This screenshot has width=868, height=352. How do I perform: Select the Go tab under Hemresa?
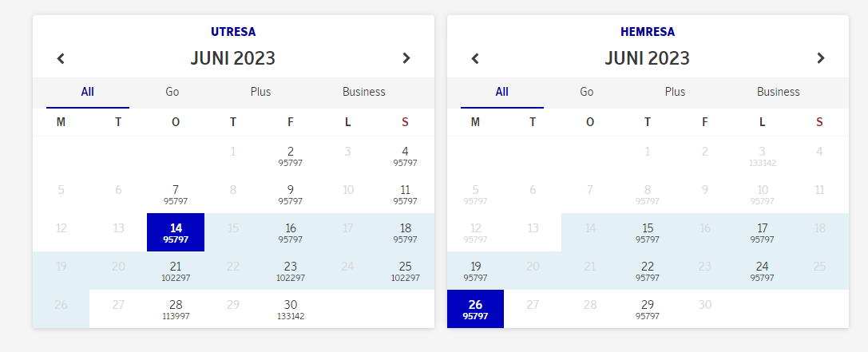pyautogui.click(x=587, y=92)
